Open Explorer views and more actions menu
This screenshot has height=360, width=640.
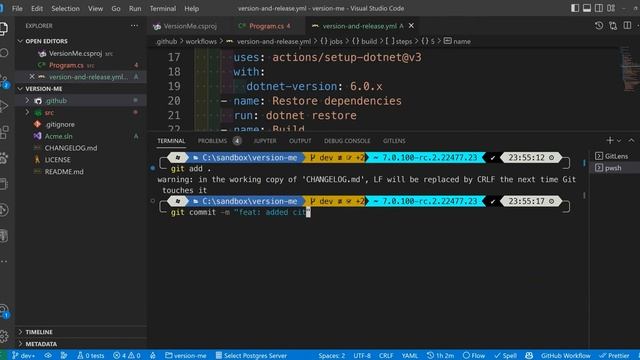coord(134,26)
